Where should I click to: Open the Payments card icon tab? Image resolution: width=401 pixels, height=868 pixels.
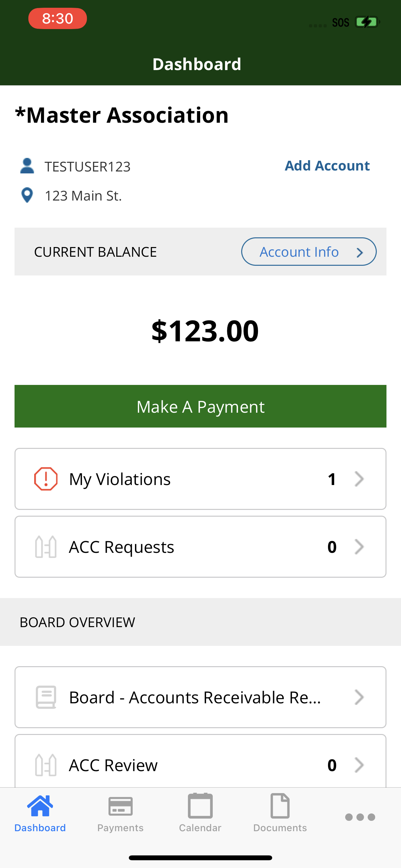click(x=120, y=806)
